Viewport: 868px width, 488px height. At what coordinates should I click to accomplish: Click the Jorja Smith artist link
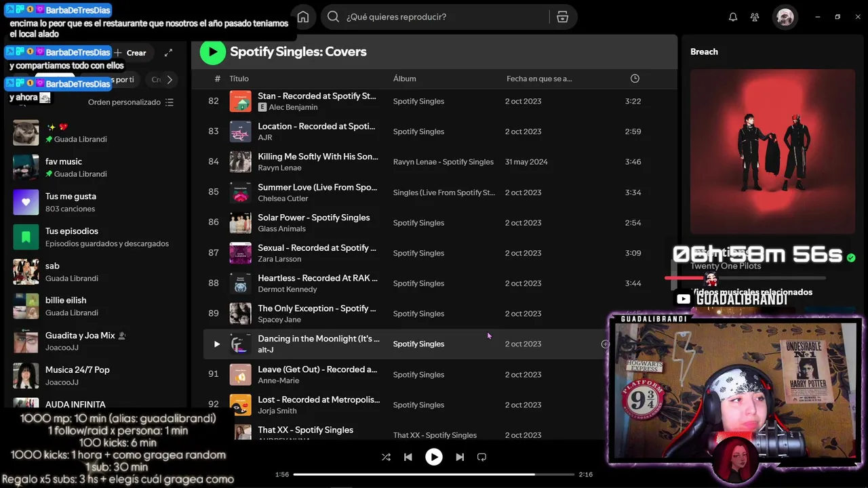pyautogui.click(x=277, y=411)
